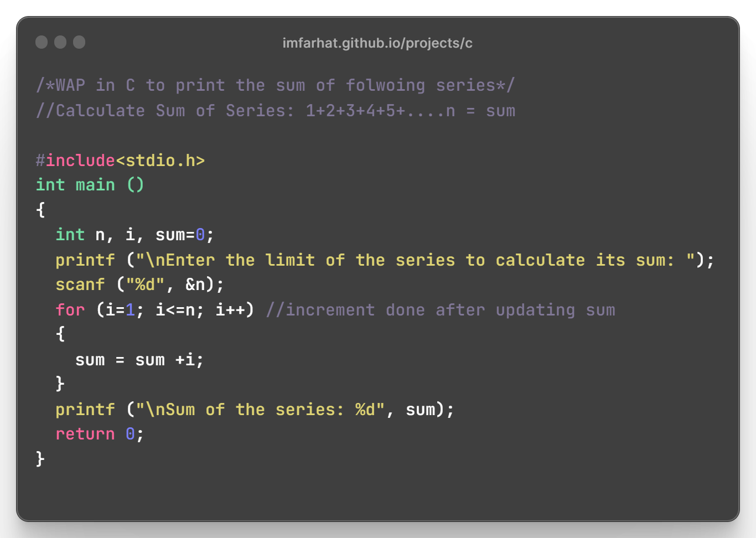Viewport: 756px width, 538px height.
Task: Click the final closing brace of main
Action: click(x=40, y=459)
